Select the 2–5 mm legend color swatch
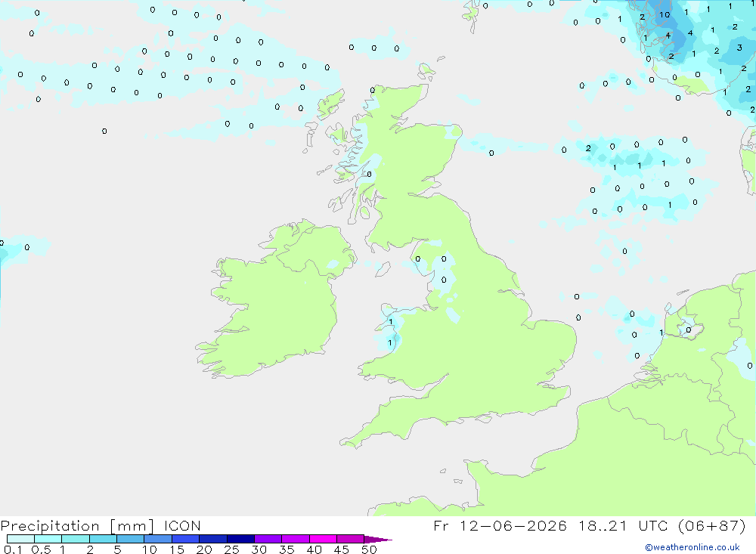Viewport: 756px width, 554px height. [x=103, y=539]
